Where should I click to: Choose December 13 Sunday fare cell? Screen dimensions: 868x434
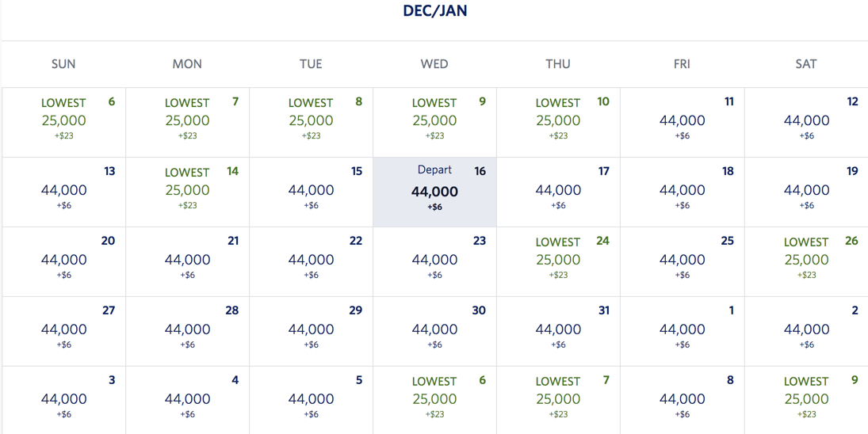63,192
